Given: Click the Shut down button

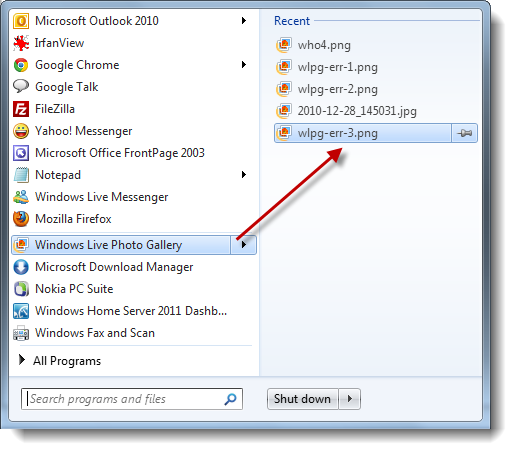Looking at the screenshot, I should point(303,399).
